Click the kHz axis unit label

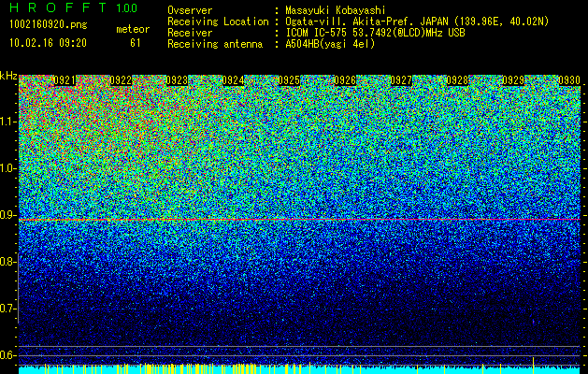pyautogui.click(x=8, y=76)
